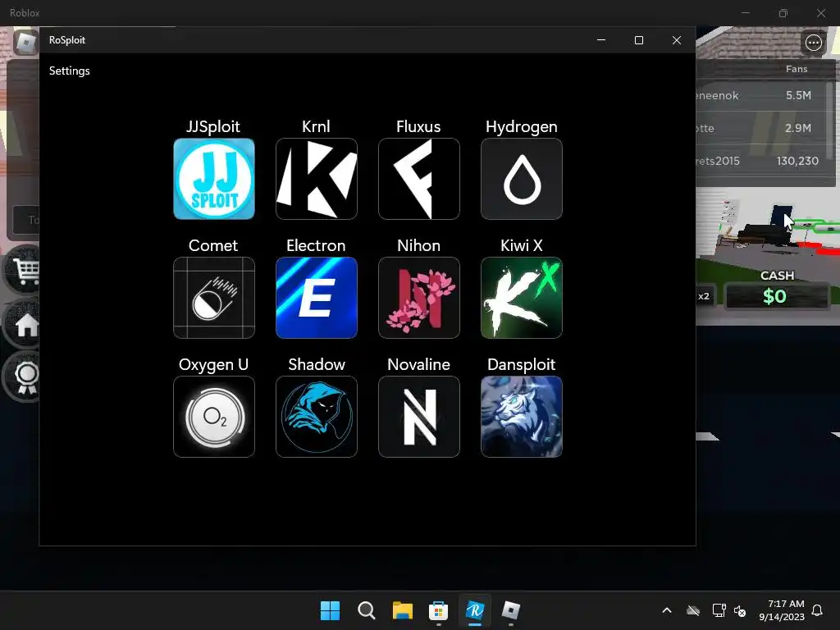Close the RoSploit window

click(677, 40)
